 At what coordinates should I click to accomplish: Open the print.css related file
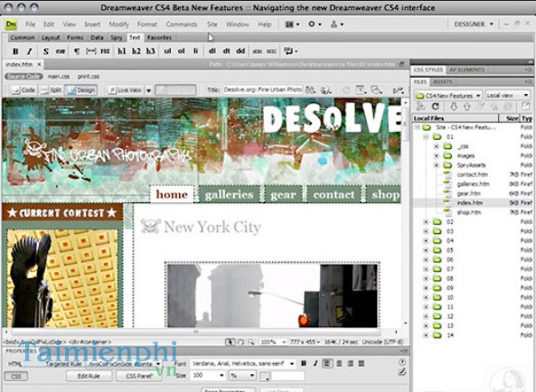pos(89,77)
